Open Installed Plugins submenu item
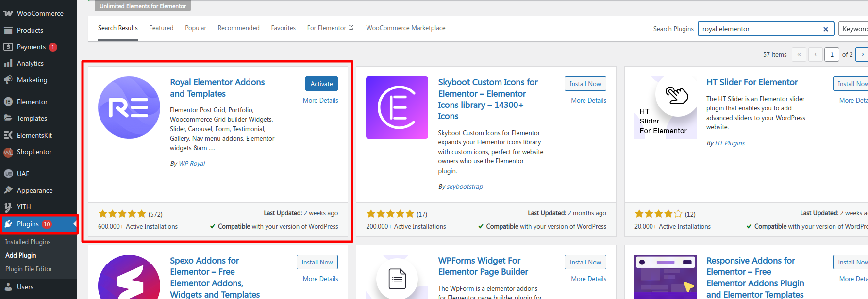The height and width of the screenshot is (299, 868). 28,242
